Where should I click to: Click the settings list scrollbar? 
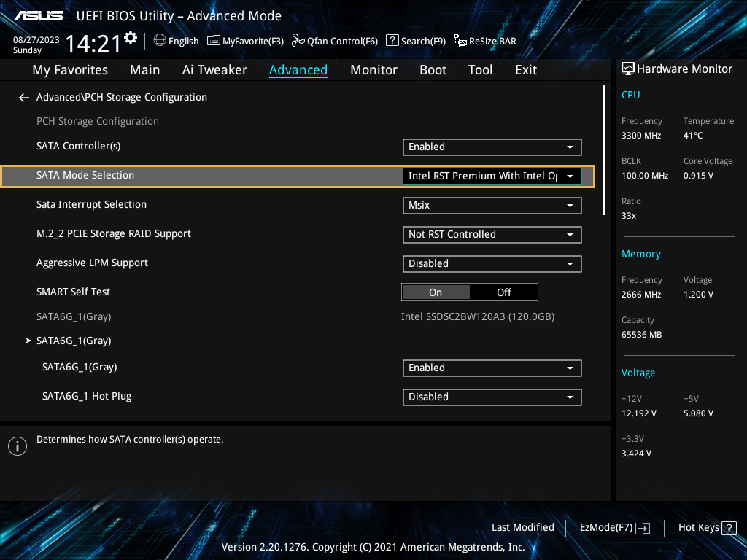coord(604,150)
